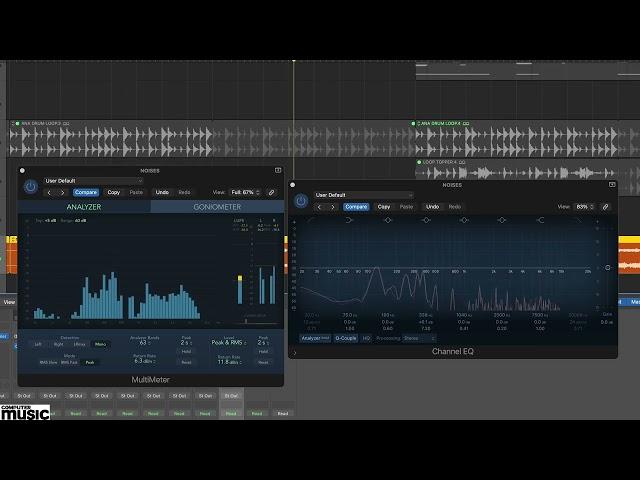Click Paste in the Channel EQ window
This screenshot has height=480, width=640.
(406, 207)
